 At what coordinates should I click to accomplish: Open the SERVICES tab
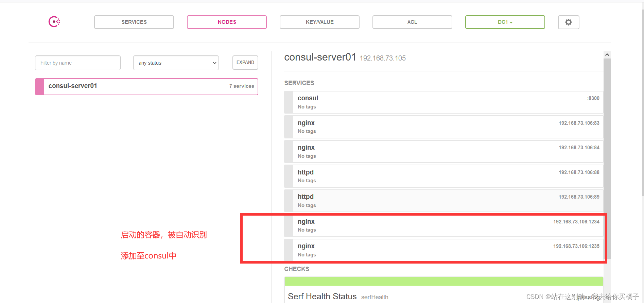pos(134,22)
